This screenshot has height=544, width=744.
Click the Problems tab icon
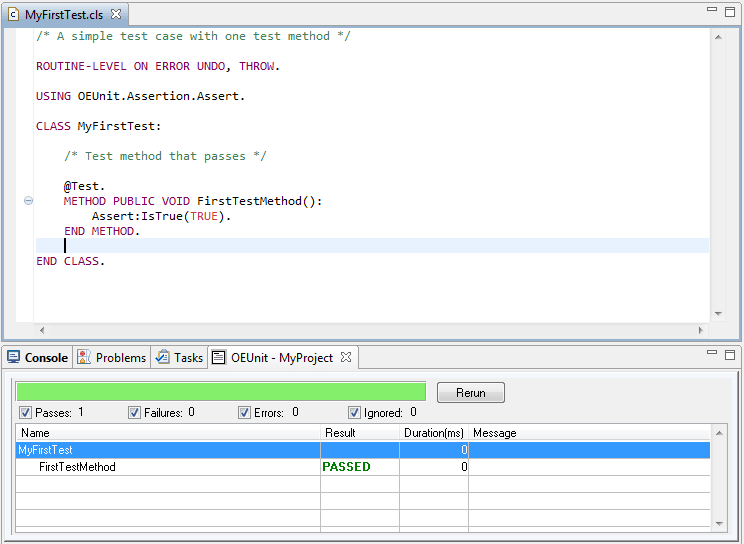84,357
